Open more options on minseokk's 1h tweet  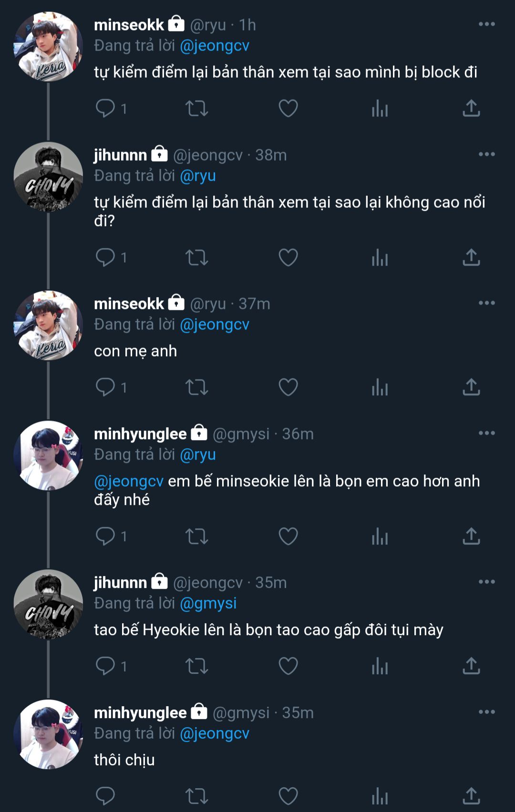[486, 24]
